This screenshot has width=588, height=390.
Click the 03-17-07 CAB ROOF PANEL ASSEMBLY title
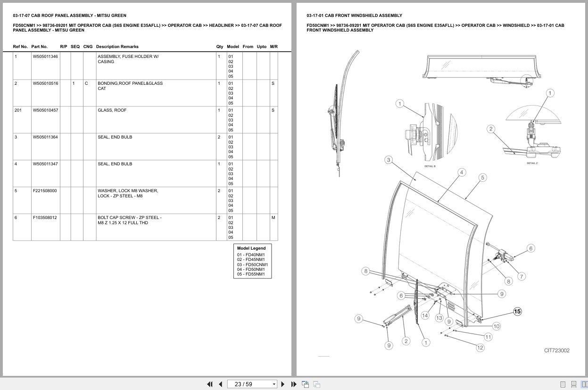[x=70, y=16]
